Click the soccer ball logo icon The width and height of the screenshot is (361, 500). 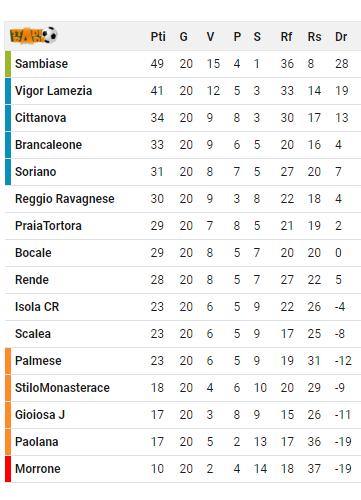coord(33,35)
